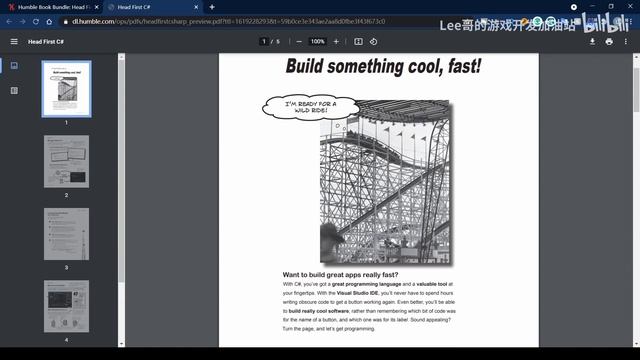640x360 pixels.
Task: Toggle the PDF sidebar menu button
Action: point(14,42)
